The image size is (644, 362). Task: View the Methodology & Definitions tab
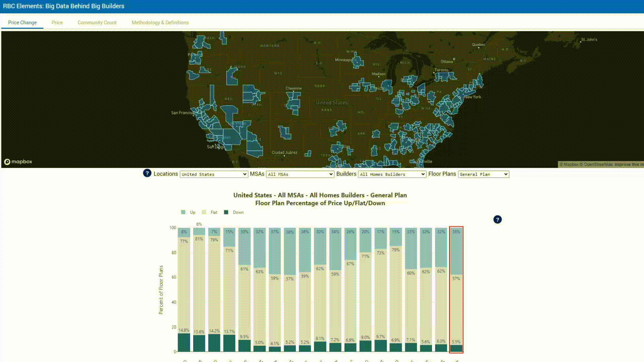click(x=160, y=22)
